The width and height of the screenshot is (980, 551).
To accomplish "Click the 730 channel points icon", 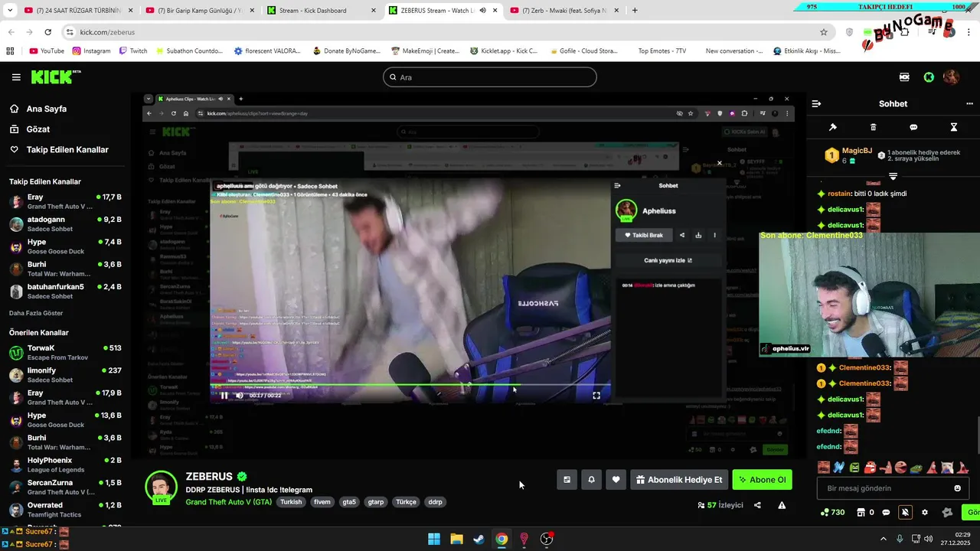I will (832, 512).
